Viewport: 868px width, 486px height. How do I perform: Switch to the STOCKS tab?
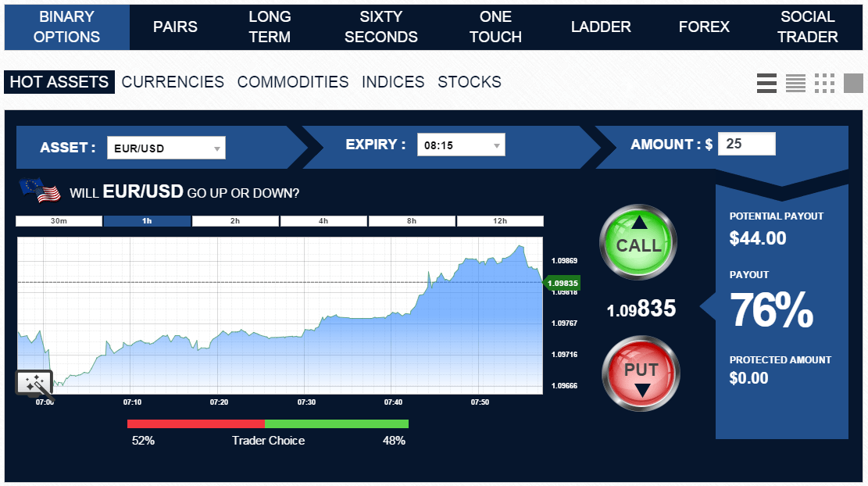coord(469,81)
